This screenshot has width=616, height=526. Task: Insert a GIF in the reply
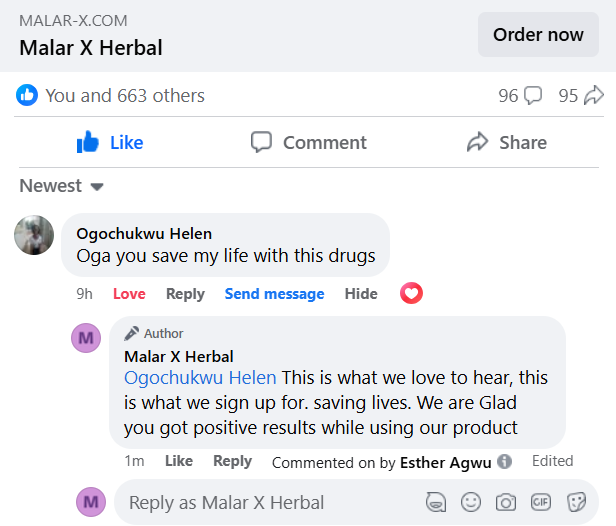point(541,502)
